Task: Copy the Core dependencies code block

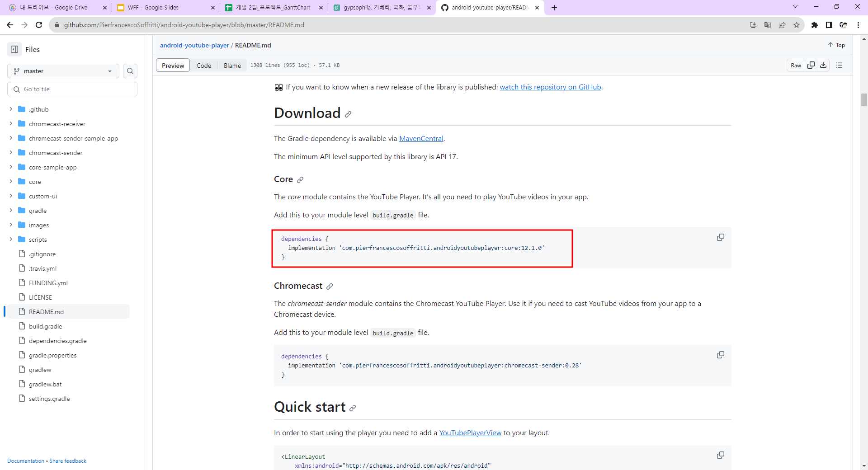Action: pos(721,237)
